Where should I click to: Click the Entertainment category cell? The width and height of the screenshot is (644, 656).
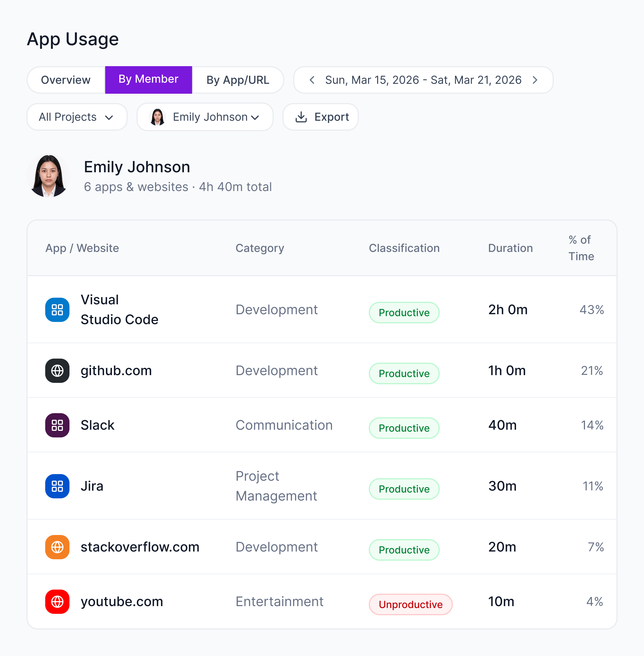[279, 601]
